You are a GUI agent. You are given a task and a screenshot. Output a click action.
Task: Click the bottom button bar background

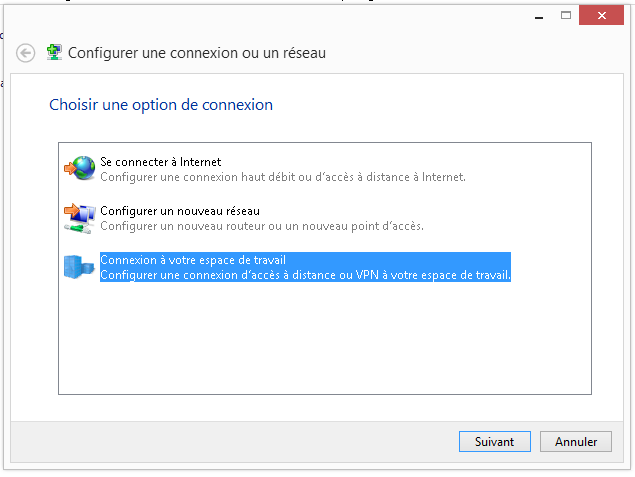pyautogui.click(x=235, y=442)
